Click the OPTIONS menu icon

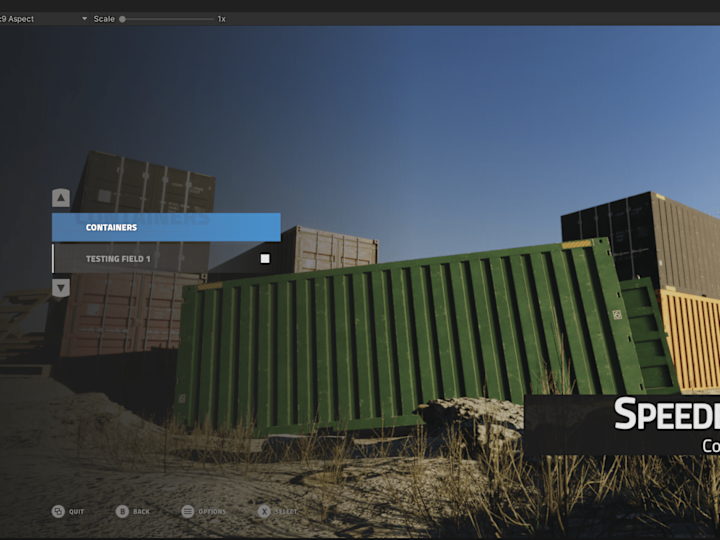pyautogui.click(x=188, y=512)
